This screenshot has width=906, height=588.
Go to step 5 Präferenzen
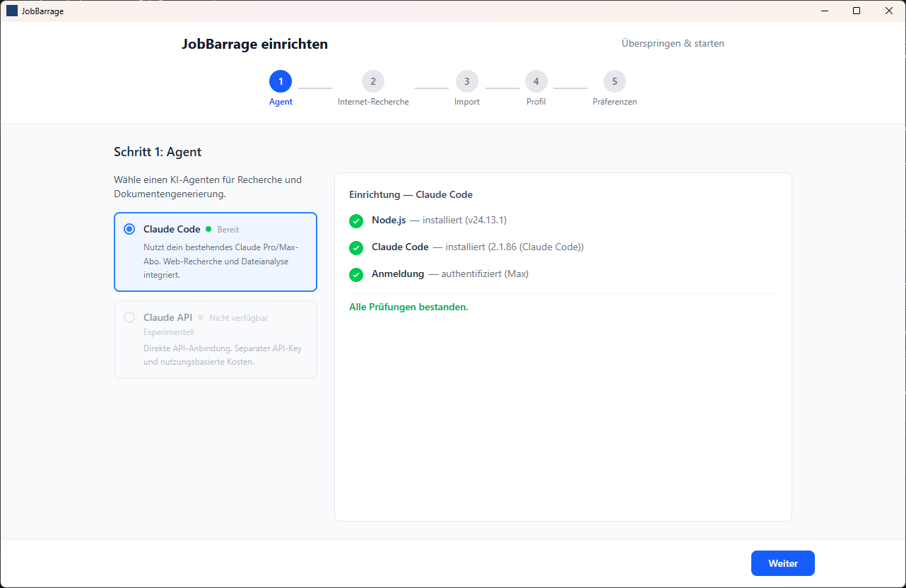pos(615,81)
